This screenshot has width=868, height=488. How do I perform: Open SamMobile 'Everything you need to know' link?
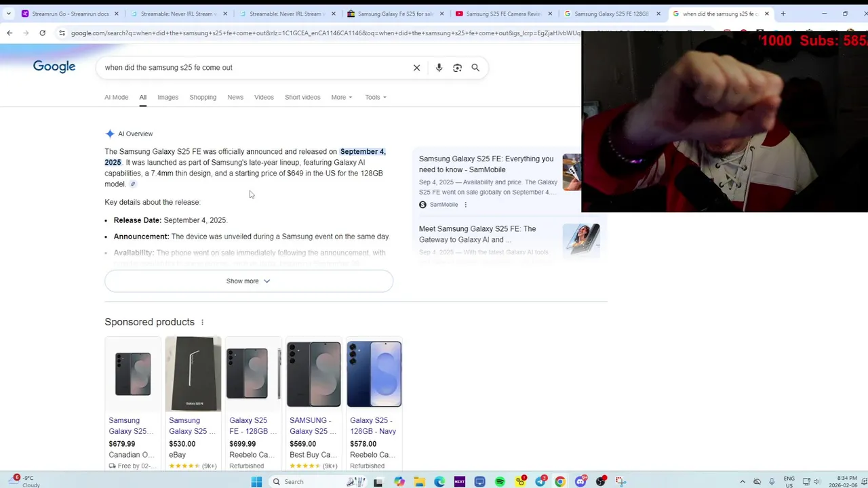coord(486,164)
